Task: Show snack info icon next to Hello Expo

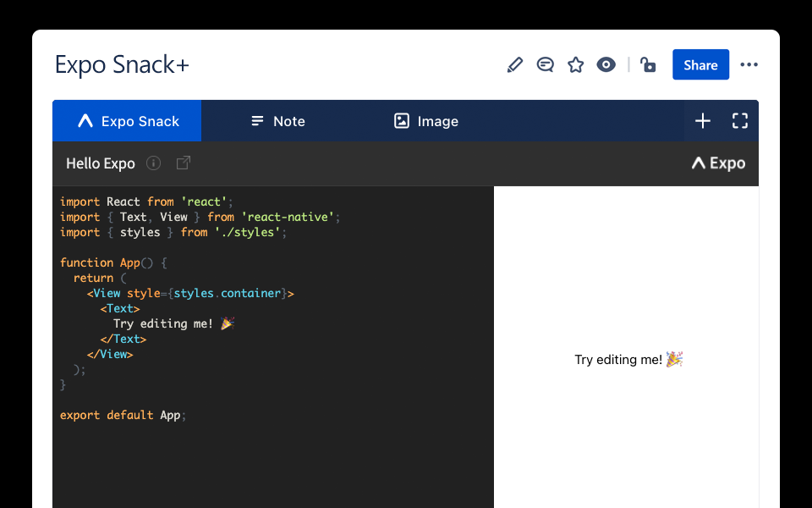Action: click(x=153, y=163)
